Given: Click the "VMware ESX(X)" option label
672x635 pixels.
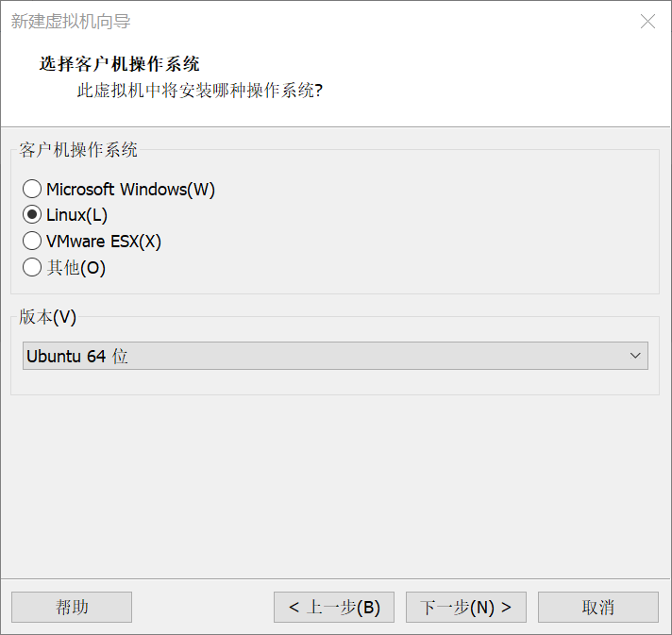Looking at the screenshot, I should pyautogui.click(x=103, y=242).
